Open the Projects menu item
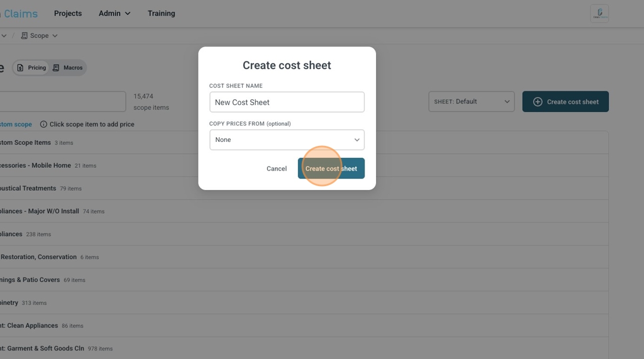 tap(68, 13)
